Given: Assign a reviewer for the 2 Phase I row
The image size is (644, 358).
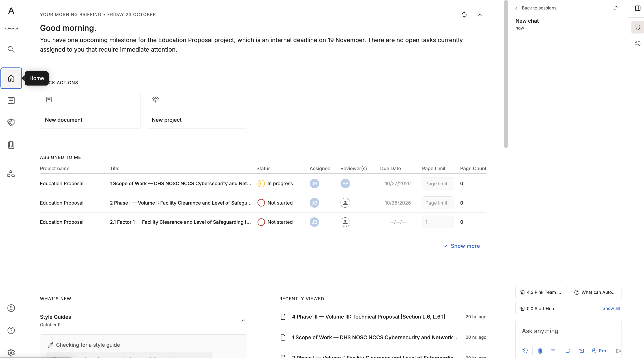Looking at the screenshot, I should point(345,203).
